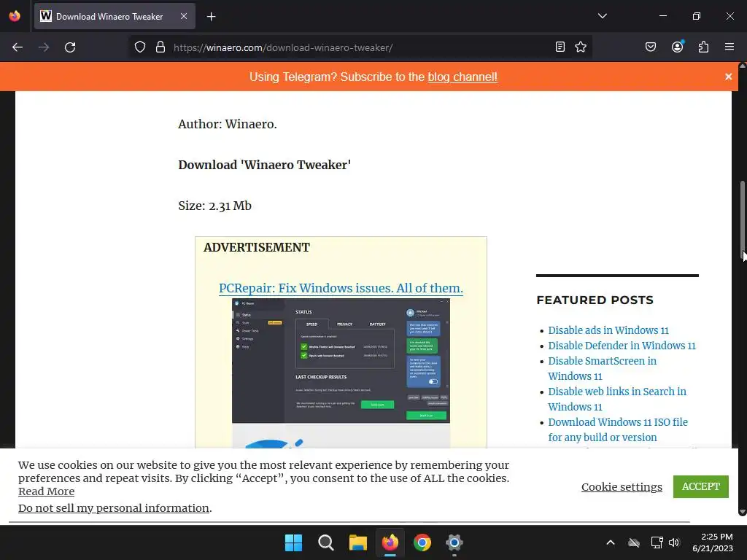747x560 pixels.
Task: Show hidden system tray icons
Action: tap(611, 542)
